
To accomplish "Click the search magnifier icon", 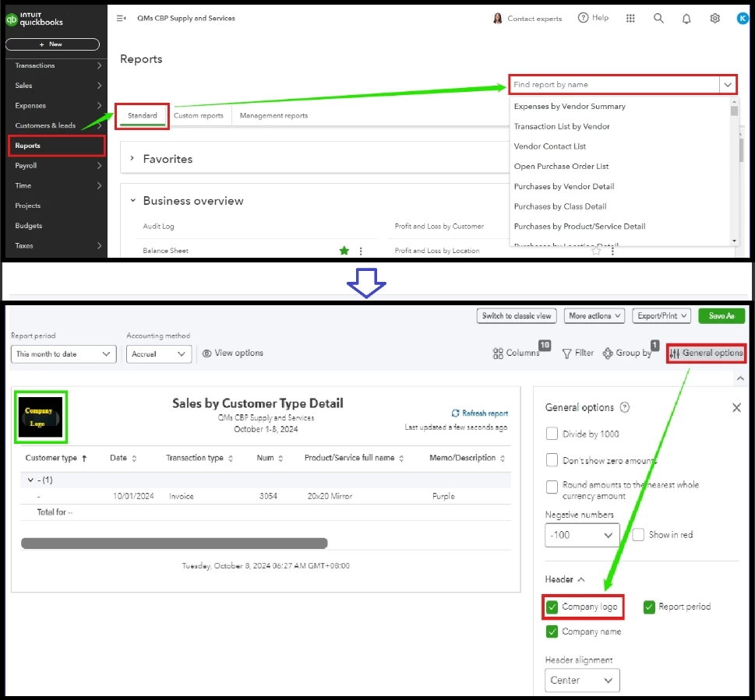I will tap(658, 18).
